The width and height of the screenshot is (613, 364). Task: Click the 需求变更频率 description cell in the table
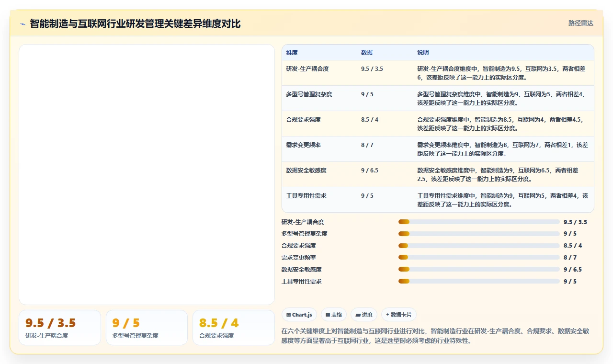(x=503, y=149)
